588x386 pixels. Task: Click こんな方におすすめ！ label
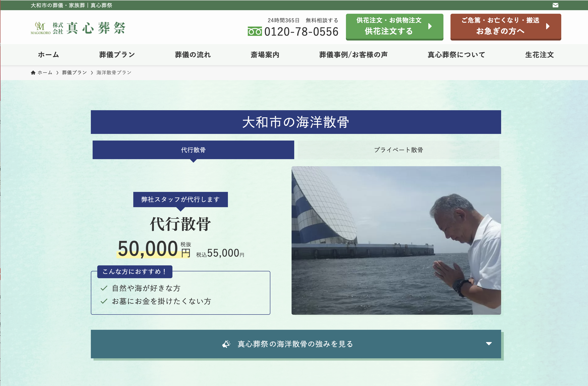[135, 272]
